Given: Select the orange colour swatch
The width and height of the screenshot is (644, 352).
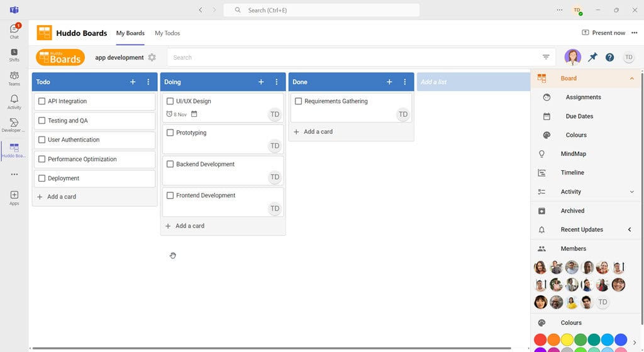Looking at the screenshot, I should click(553, 339).
